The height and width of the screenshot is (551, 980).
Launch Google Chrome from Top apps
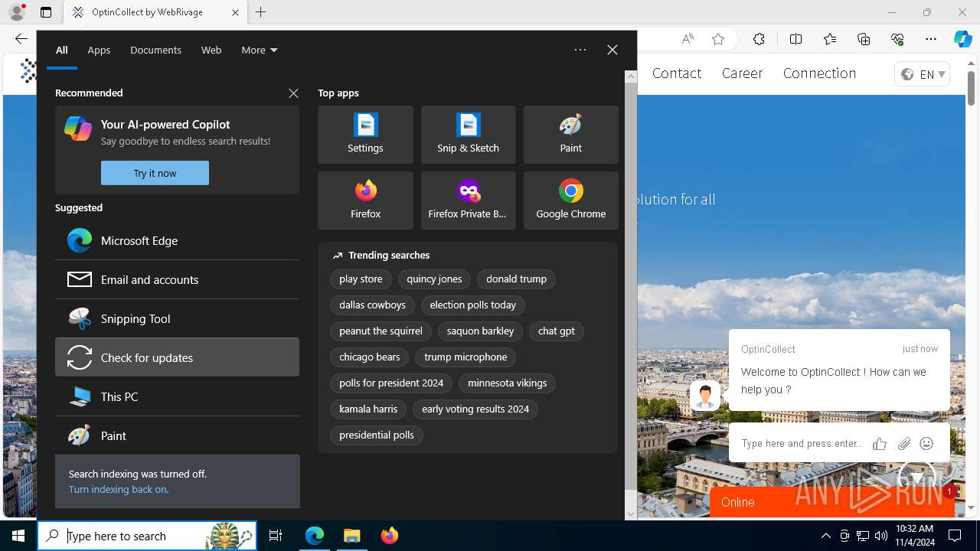point(570,201)
